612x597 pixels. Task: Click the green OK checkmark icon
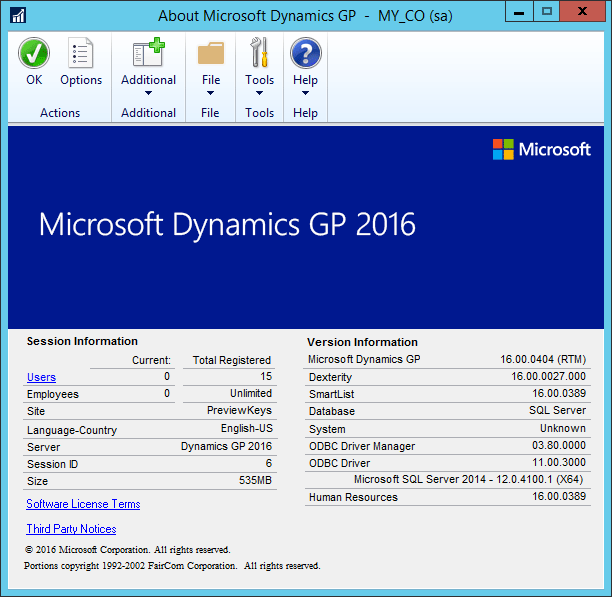tap(34, 53)
